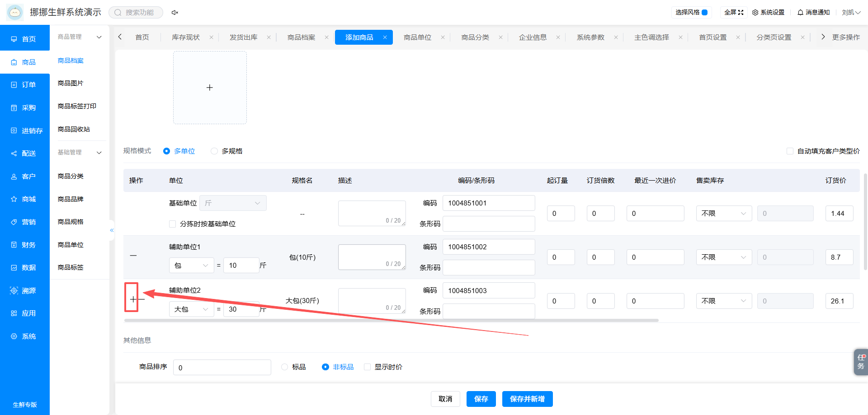This screenshot has width=868, height=415.
Task: Click the 保存并新增 button
Action: pyautogui.click(x=527, y=399)
